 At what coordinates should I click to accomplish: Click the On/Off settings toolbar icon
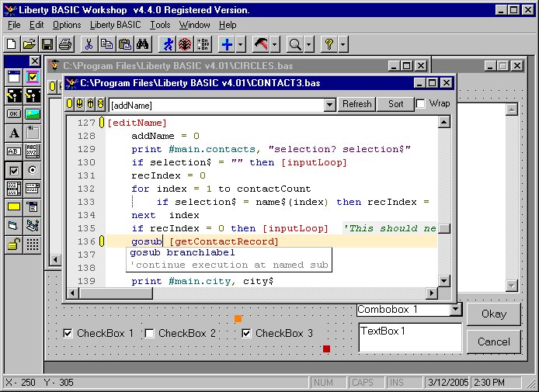203,44
